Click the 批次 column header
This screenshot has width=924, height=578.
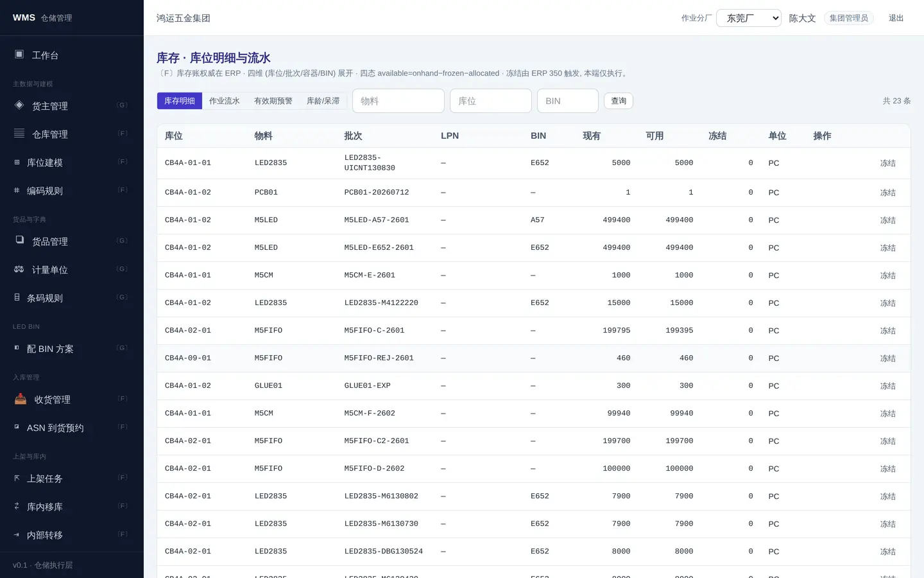(353, 136)
